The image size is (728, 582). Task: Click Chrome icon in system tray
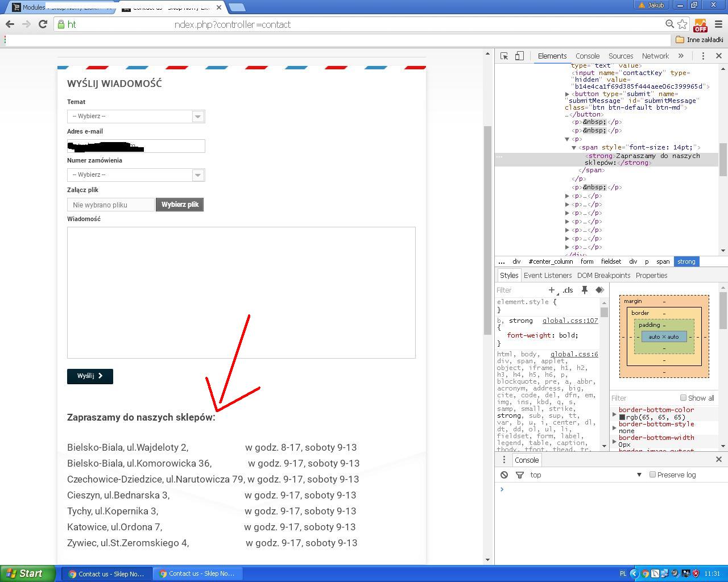click(645, 573)
